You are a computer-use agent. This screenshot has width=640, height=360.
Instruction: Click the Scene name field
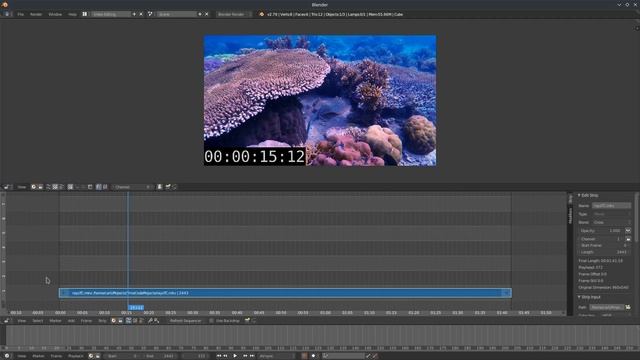click(x=176, y=14)
